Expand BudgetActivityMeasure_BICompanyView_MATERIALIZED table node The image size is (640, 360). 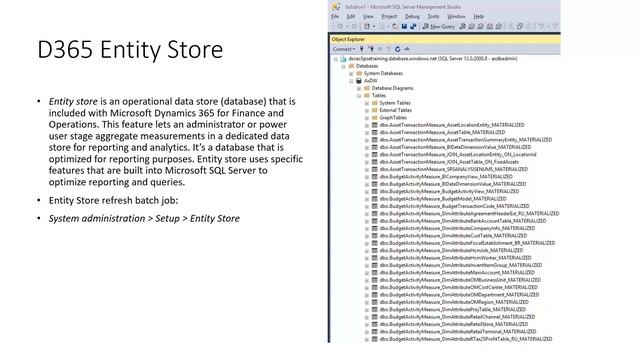pyautogui.click(x=367, y=177)
